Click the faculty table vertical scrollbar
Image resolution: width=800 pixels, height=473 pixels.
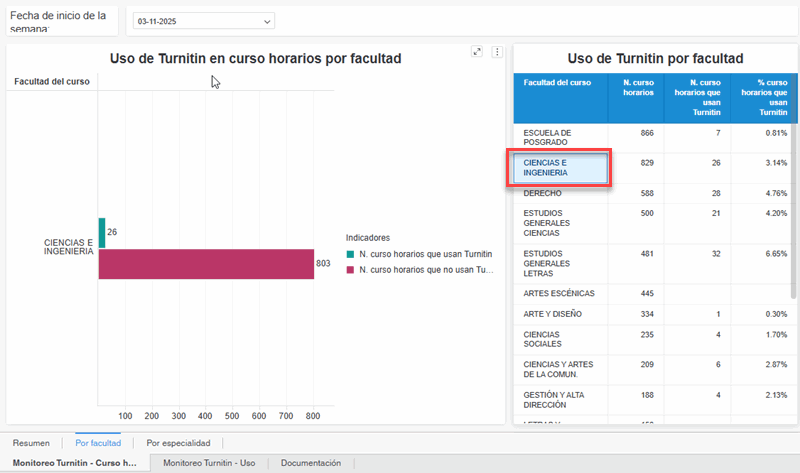(794, 200)
